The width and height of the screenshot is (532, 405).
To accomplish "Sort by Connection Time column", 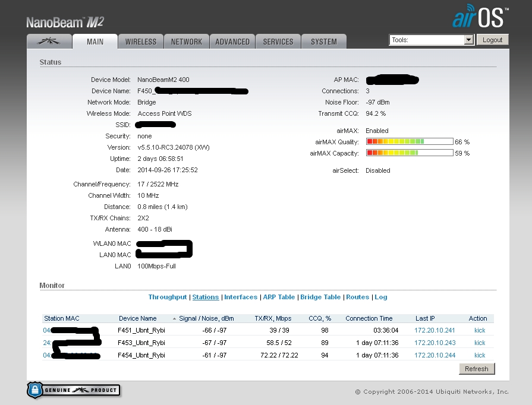I will (x=369, y=318).
